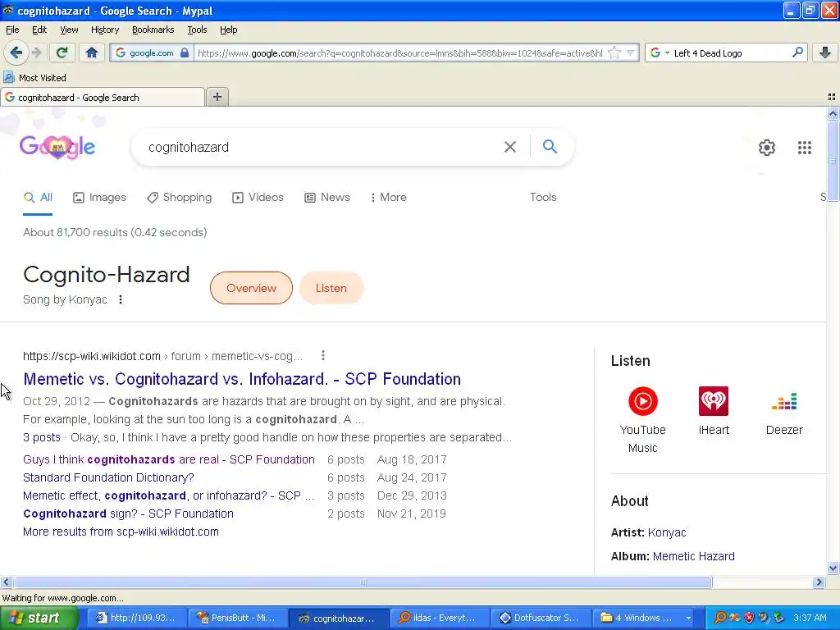The width and height of the screenshot is (840, 630).
Task: Click the horizontal scrollbar left arrow
Action: (x=6, y=582)
